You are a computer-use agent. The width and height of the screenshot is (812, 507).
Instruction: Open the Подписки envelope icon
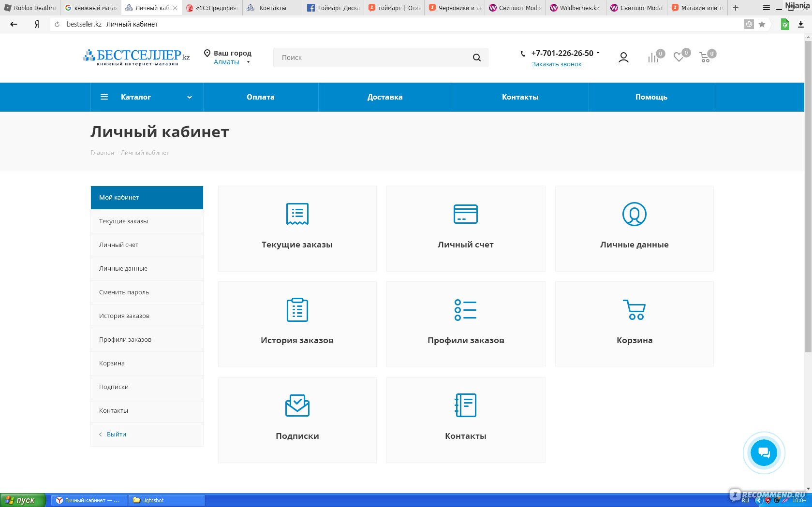(x=297, y=406)
